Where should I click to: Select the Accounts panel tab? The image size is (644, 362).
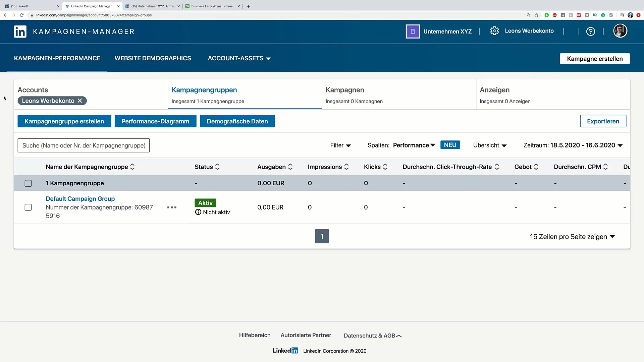coord(91,94)
